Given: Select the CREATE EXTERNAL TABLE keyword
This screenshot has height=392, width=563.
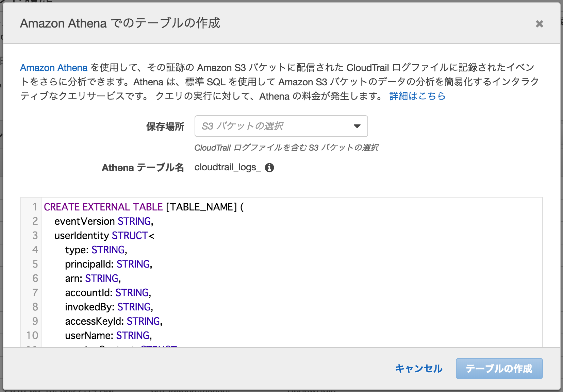Looking at the screenshot, I should pyautogui.click(x=103, y=207).
